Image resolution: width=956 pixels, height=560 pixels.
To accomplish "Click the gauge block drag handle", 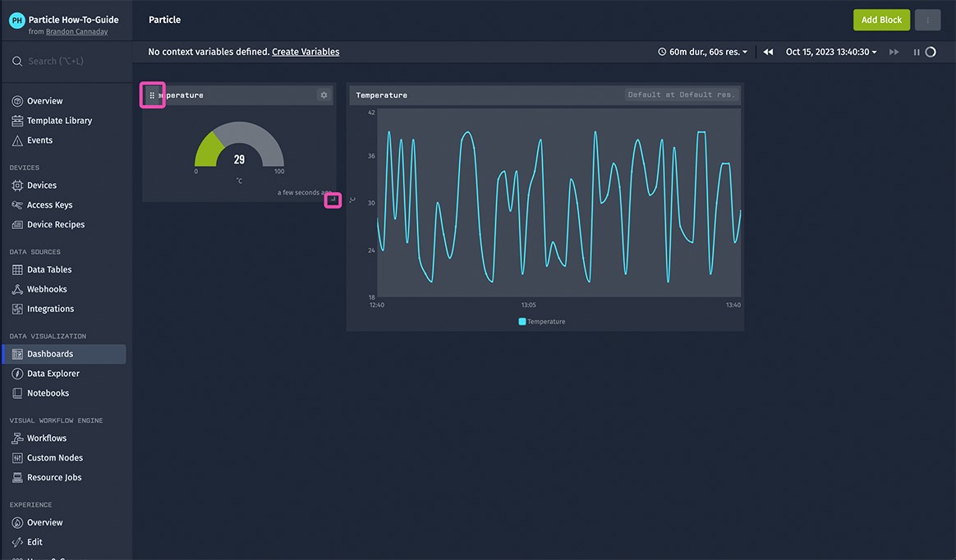I will [x=152, y=95].
